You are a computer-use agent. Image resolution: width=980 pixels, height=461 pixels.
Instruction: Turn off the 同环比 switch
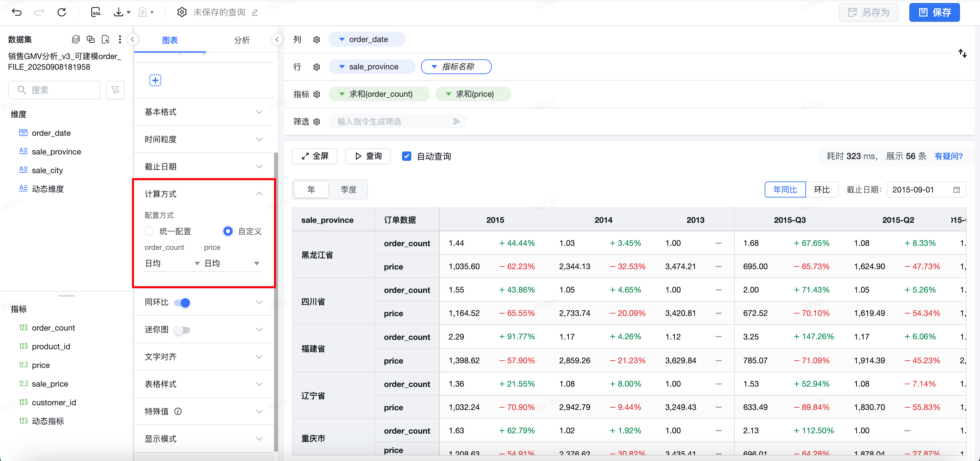(x=182, y=302)
